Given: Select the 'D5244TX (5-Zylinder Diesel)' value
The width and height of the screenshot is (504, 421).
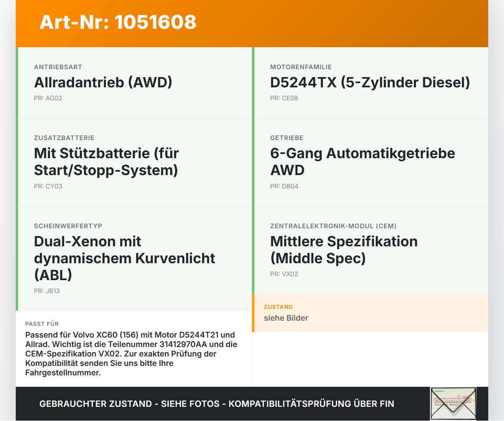Looking at the screenshot, I should tap(370, 82).
